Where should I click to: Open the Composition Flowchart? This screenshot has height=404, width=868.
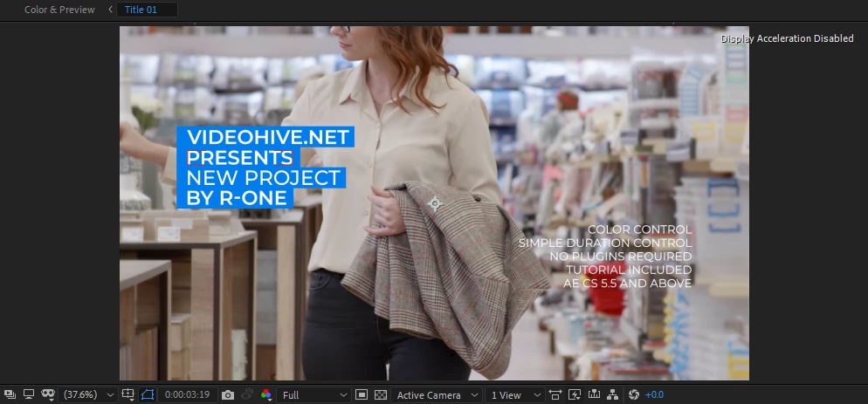click(x=613, y=394)
